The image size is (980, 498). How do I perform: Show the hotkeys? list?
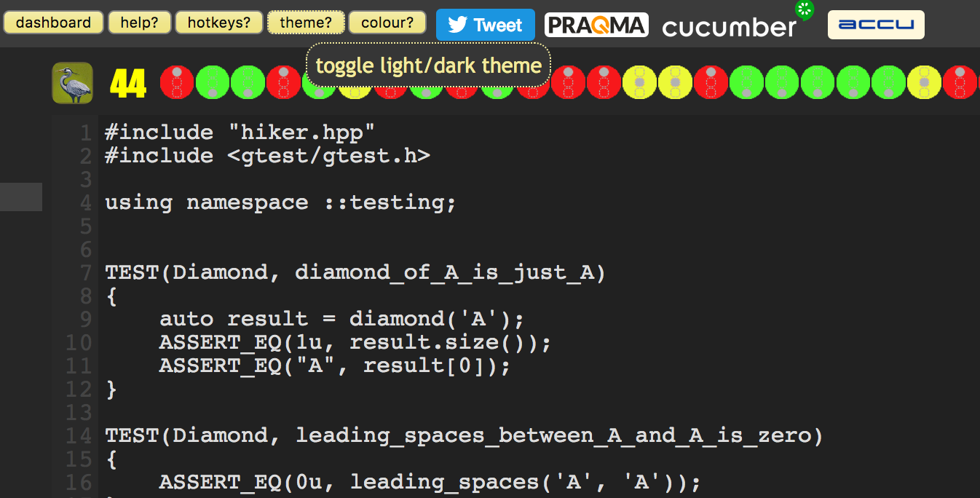click(219, 23)
